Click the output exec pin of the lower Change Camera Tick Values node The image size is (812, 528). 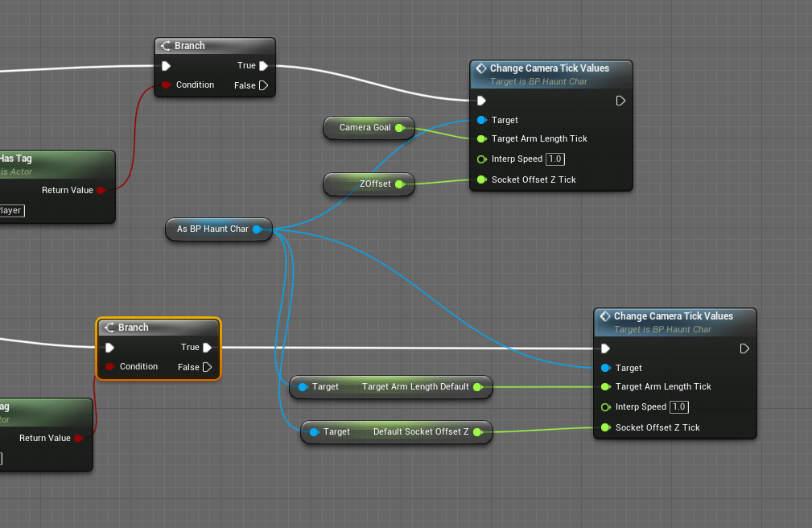tap(744, 349)
